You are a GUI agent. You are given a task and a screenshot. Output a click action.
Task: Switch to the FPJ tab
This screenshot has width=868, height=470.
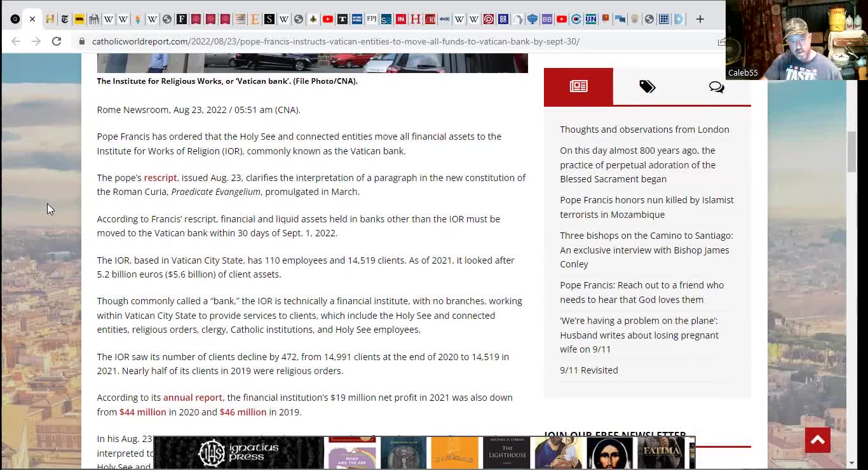tap(371, 19)
